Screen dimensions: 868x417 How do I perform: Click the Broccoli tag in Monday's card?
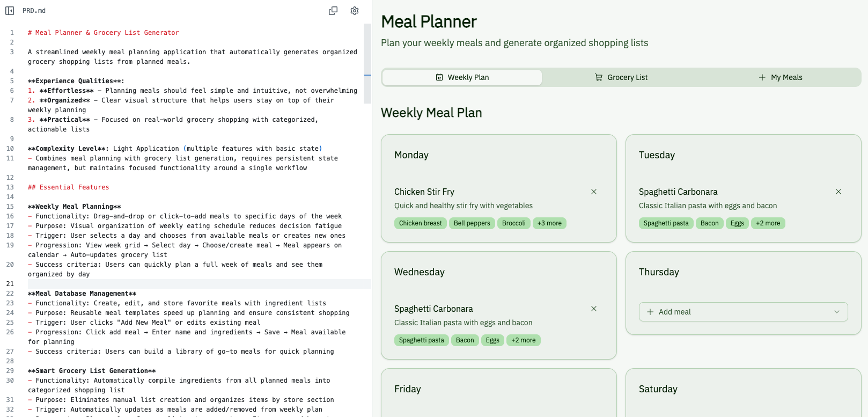[514, 223]
